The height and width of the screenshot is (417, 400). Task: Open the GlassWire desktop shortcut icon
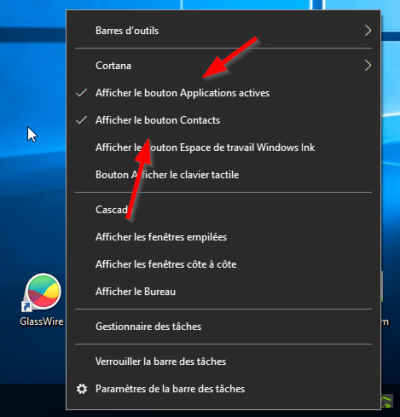click(43, 292)
